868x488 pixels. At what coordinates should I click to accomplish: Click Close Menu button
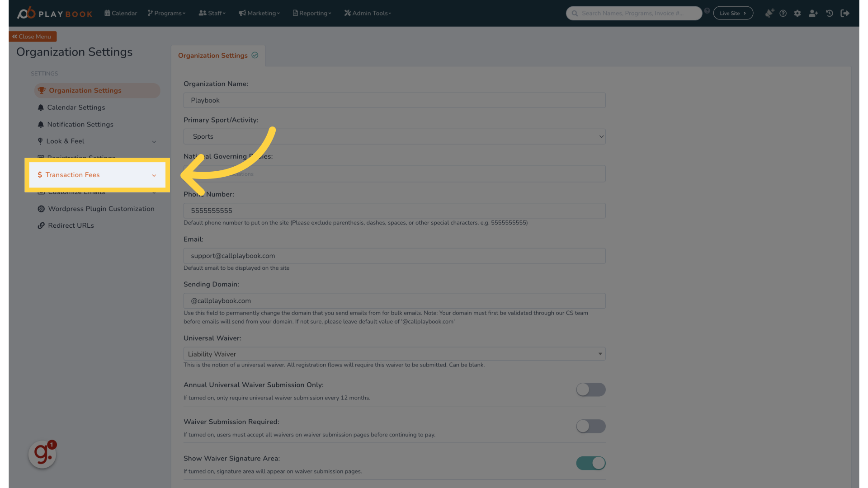33,36
